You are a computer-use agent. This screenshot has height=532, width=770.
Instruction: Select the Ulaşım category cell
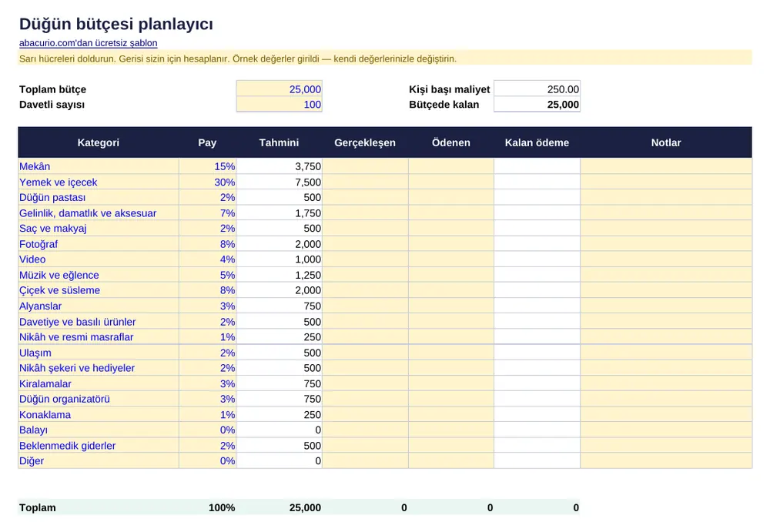[x=99, y=352]
